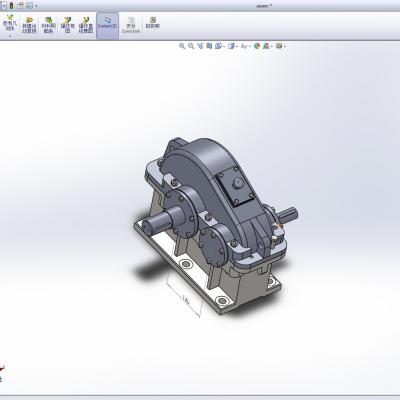
Task: Click the screen capture icon in the title bar
Action: click(29, 6)
